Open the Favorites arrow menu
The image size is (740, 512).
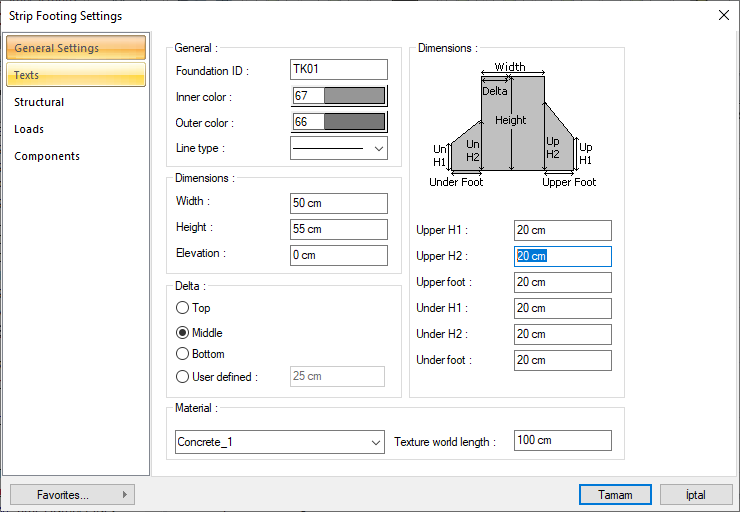click(x=124, y=494)
